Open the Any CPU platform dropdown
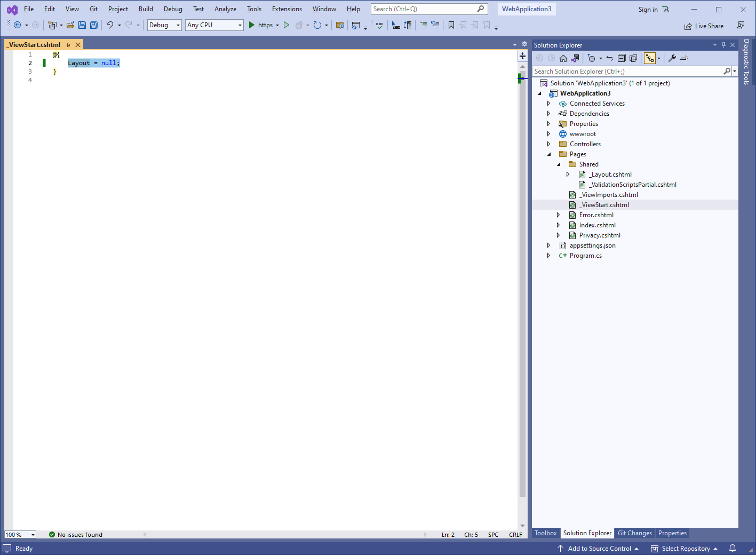The image size is (756, 555). click(x=214, y=25)
